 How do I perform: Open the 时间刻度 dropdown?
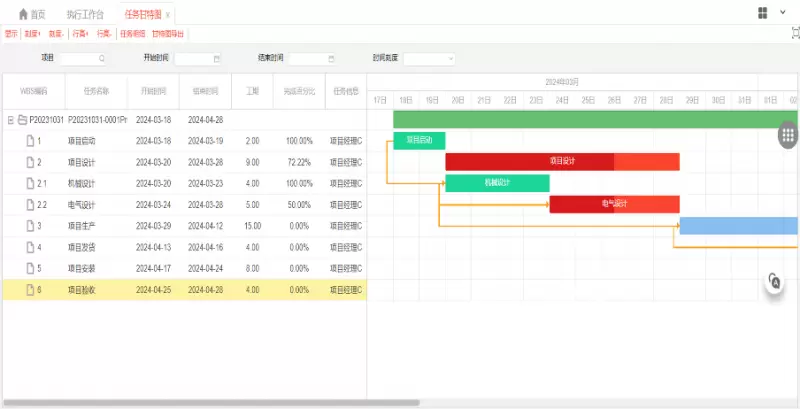pos(430,59)
